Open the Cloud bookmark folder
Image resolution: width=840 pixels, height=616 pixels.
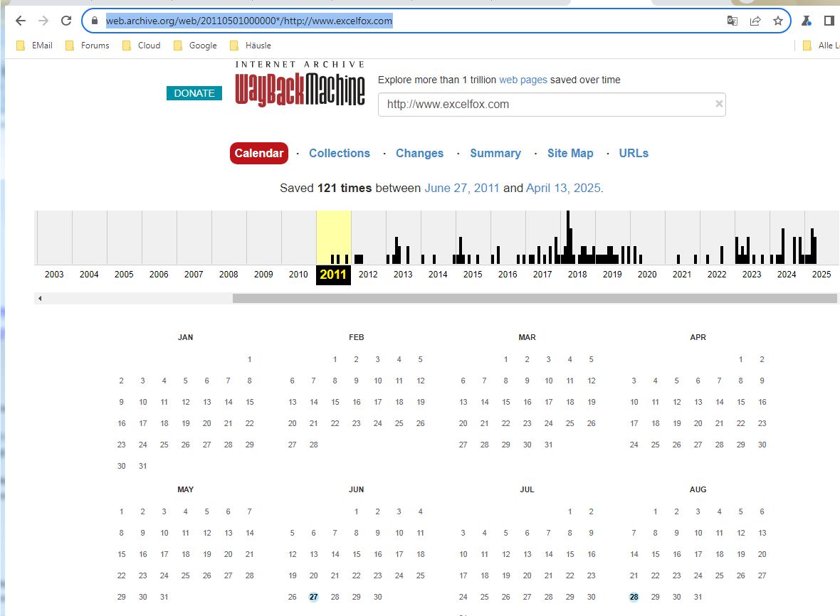pos(142,46)
